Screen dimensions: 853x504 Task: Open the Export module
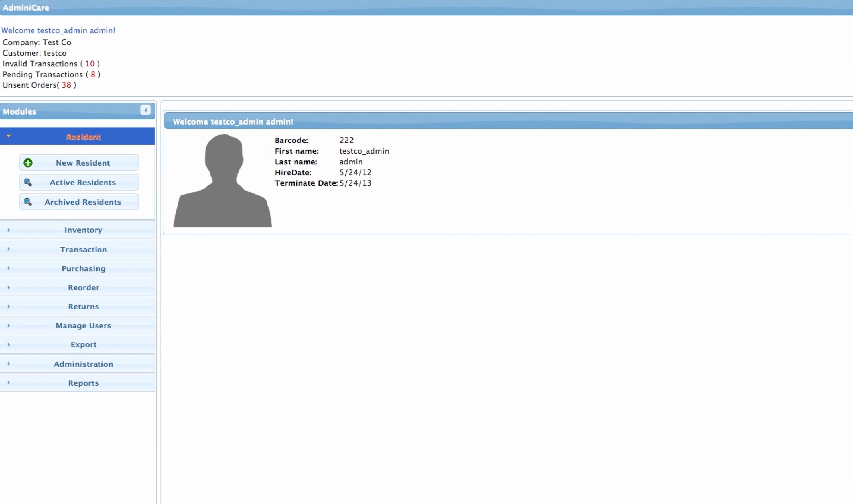[x=83, y=345]
